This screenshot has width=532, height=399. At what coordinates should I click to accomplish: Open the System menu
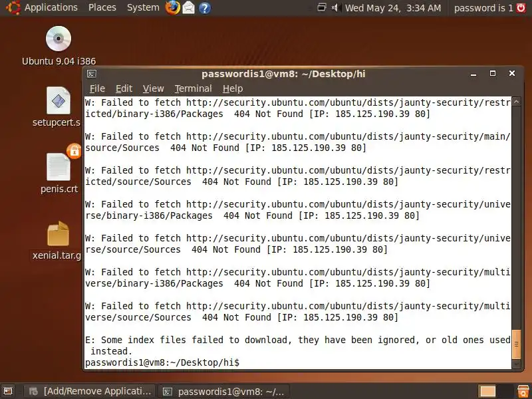pyautogui.click(x=143, y=7)
